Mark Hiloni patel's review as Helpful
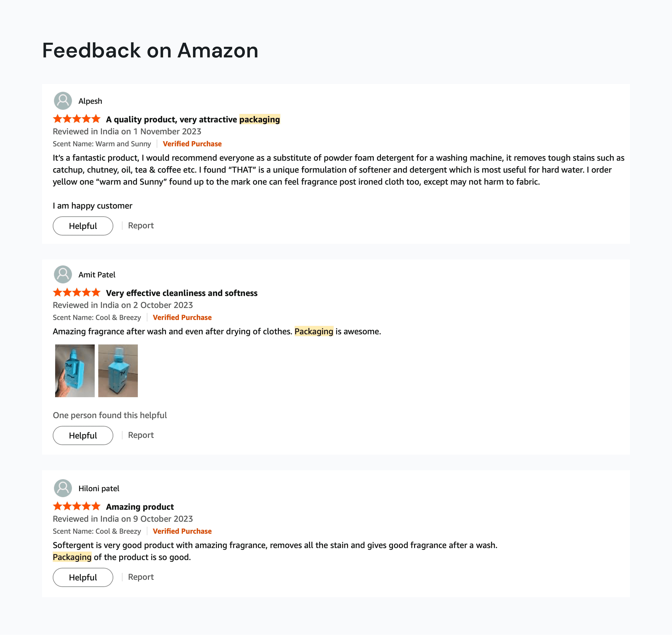This screenshot has width=672, height=635. click(83, 577)
